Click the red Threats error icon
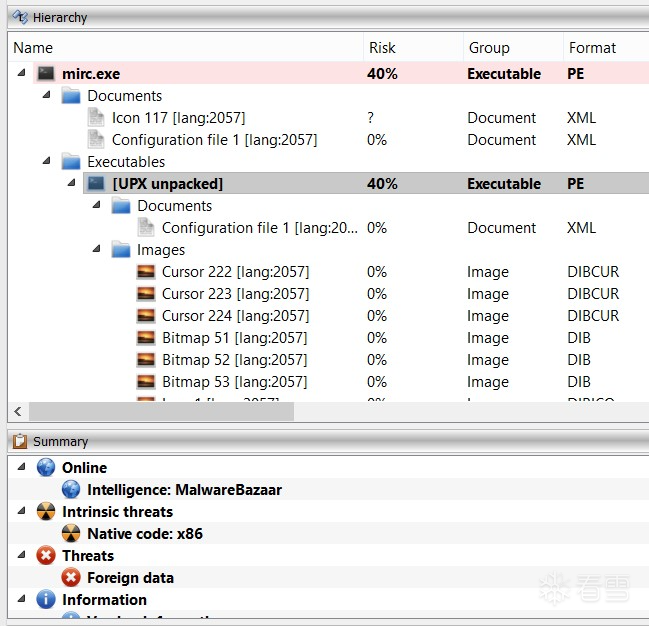The height and width of the screenshot is (626, 649). click(46, 555)
